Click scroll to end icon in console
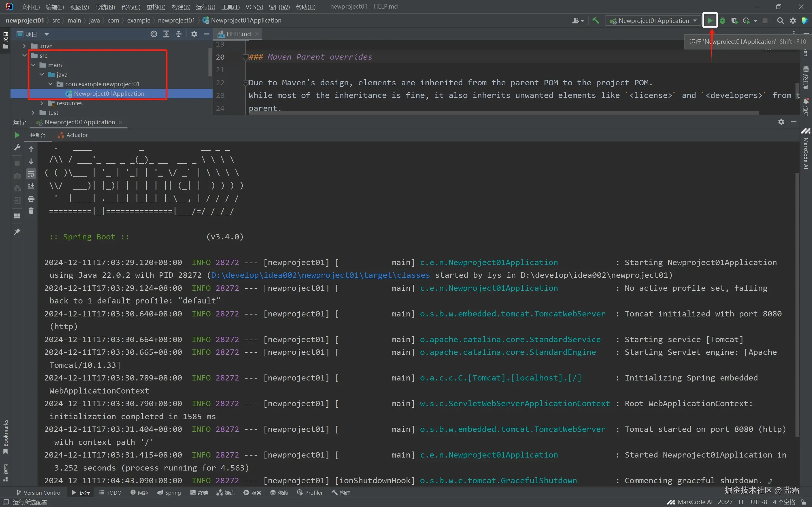 (x=31, y=186)
